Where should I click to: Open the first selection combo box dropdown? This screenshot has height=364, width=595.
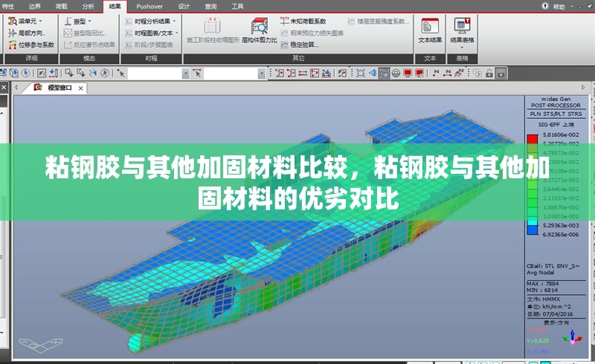185,74
